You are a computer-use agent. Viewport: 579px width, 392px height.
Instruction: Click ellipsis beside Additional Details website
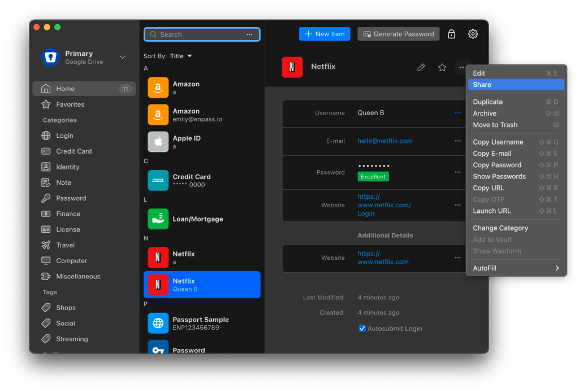(x=457, y=258)
